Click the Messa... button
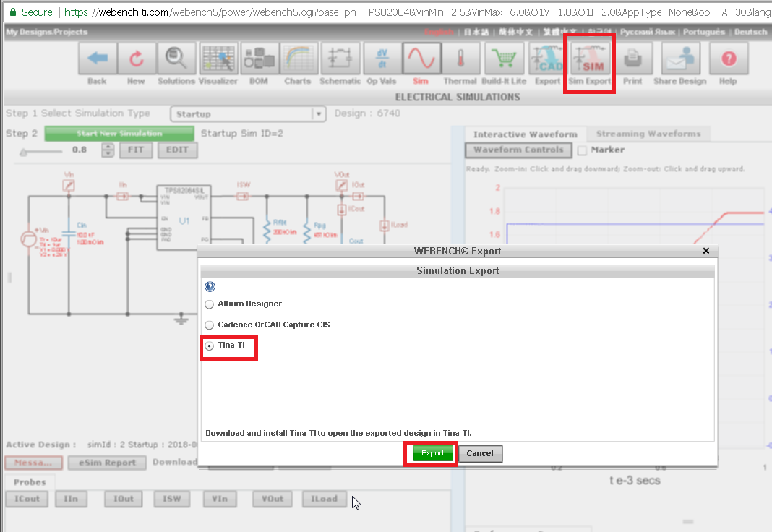772x532 pixels. [33, 463]
